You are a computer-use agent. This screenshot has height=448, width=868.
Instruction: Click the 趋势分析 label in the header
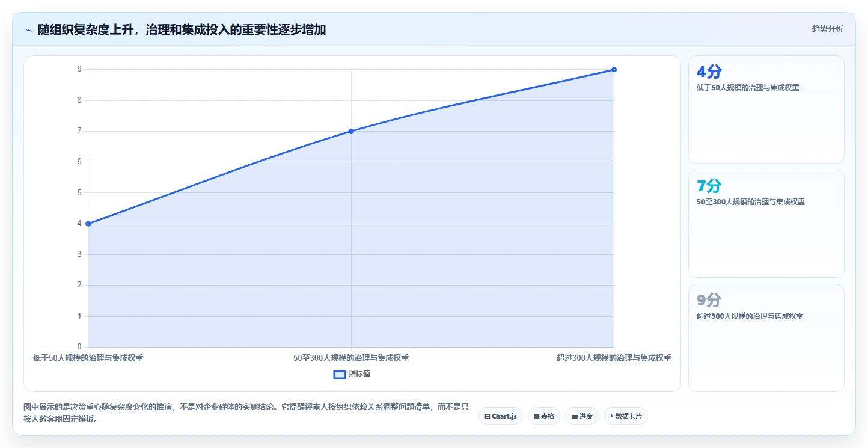827,29
